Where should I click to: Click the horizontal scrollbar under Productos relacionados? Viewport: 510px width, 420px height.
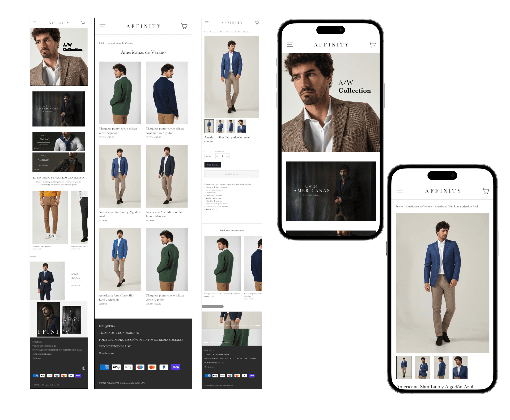tap(213, 307)
